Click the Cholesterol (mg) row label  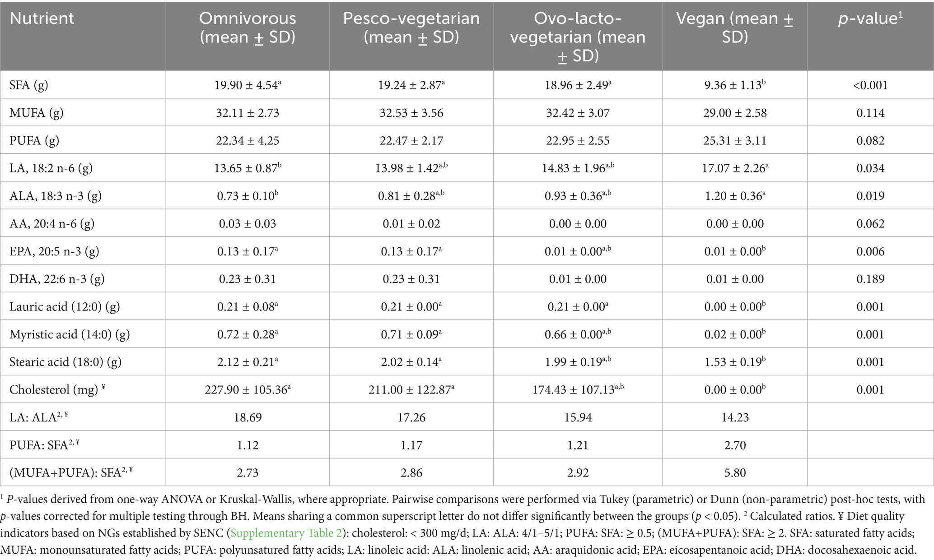[x=57, y=390]
